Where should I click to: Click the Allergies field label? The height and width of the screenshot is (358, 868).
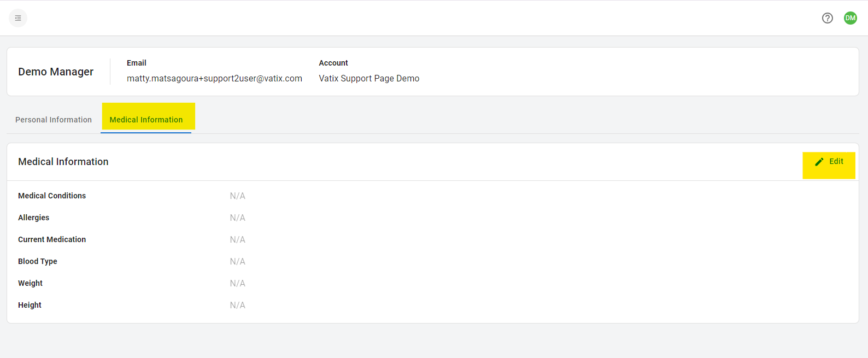(x=33, y=218)
